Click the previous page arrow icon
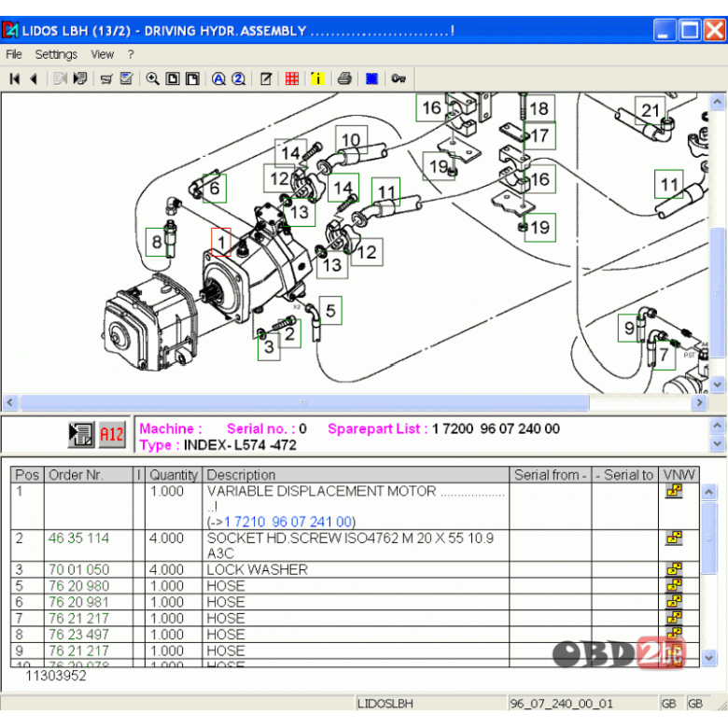 (x=34, y=79)
